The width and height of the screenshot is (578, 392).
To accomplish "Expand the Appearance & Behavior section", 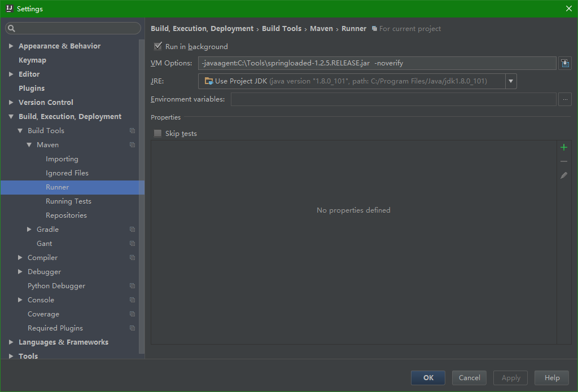I will tap(11, 46).
